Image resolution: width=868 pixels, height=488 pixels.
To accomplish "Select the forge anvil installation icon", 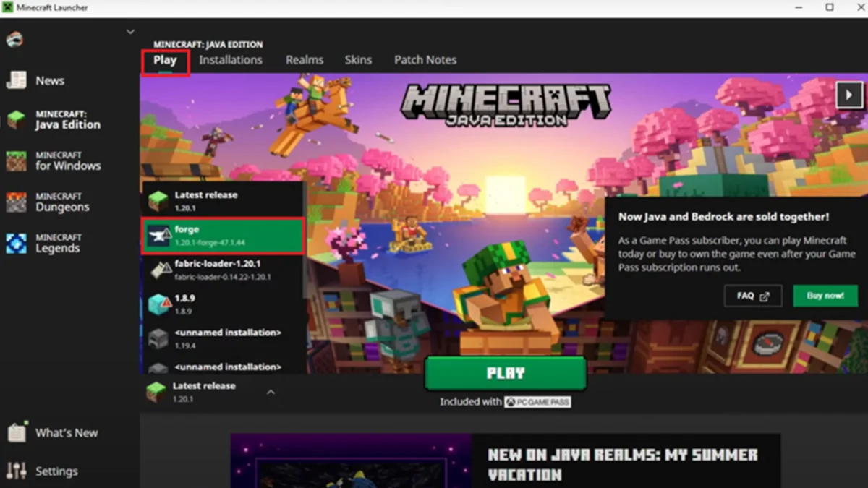I will [x=159, y=236].
